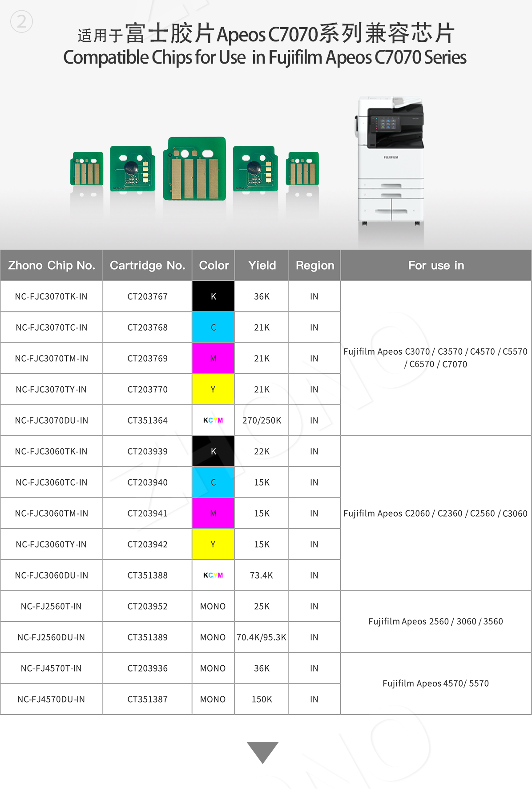Click cartridge number CT351388
This screenshot has height=789, width=532.
(x=147, y=575)
